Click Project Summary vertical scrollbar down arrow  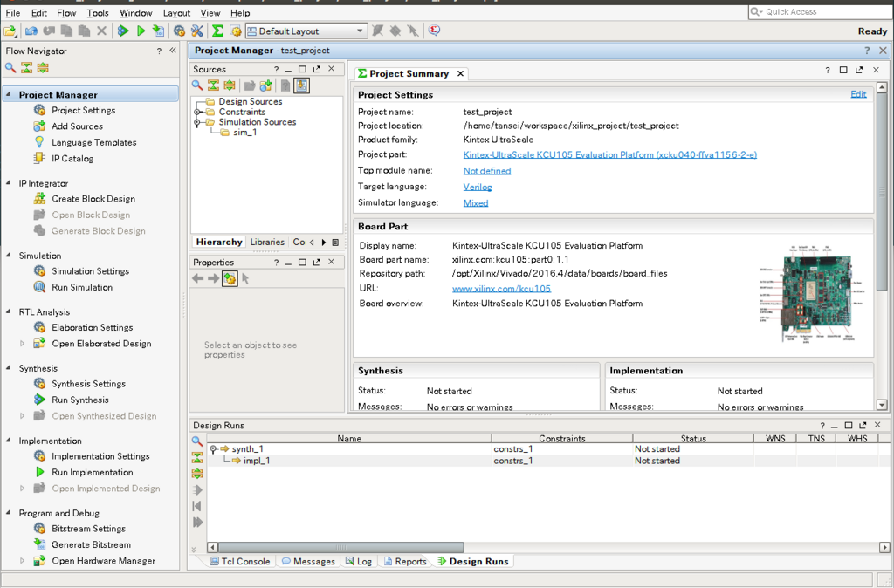(x=882, y=405)
